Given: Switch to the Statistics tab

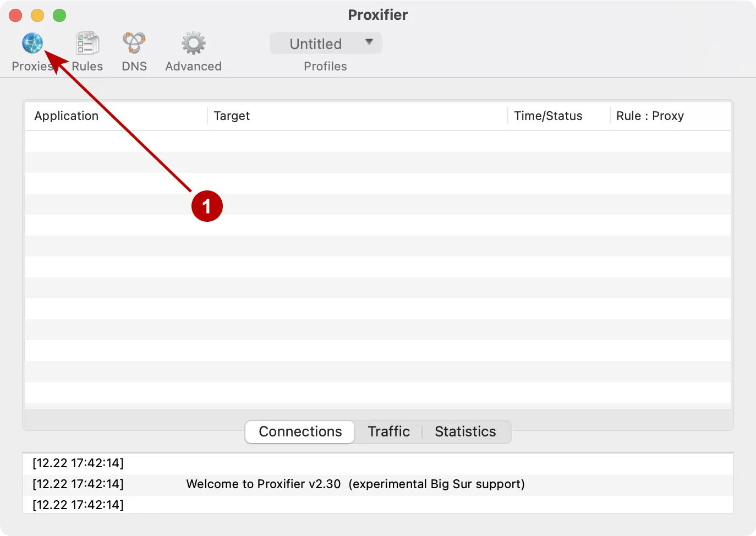Looking at the screenshot, I should point(465,431).
